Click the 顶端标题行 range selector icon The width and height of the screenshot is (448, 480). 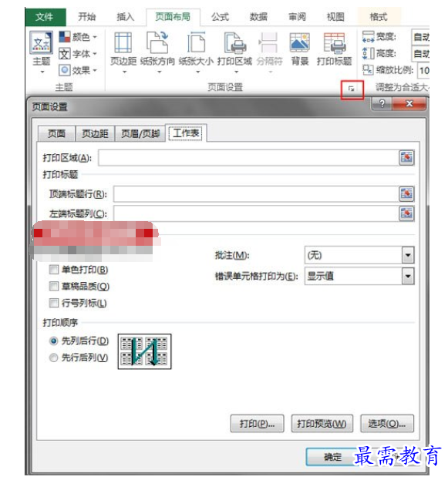tap(406, 194)
